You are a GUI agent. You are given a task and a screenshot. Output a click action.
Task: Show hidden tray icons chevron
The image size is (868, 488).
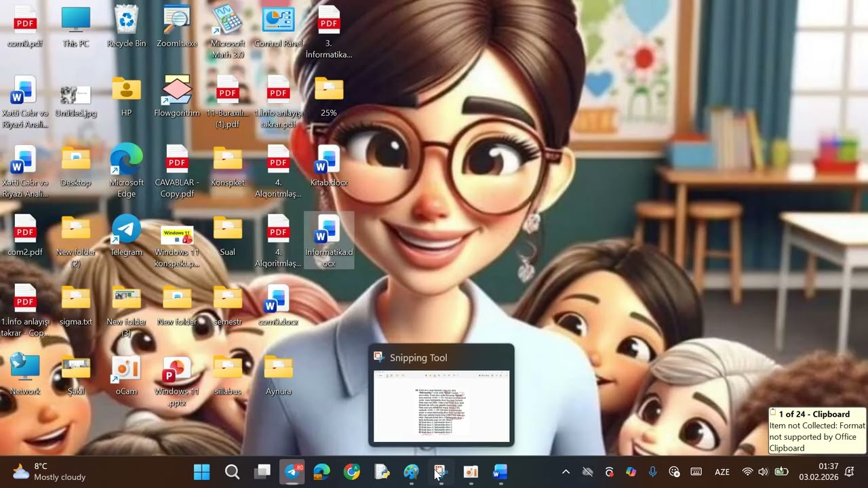pos(566,472)
